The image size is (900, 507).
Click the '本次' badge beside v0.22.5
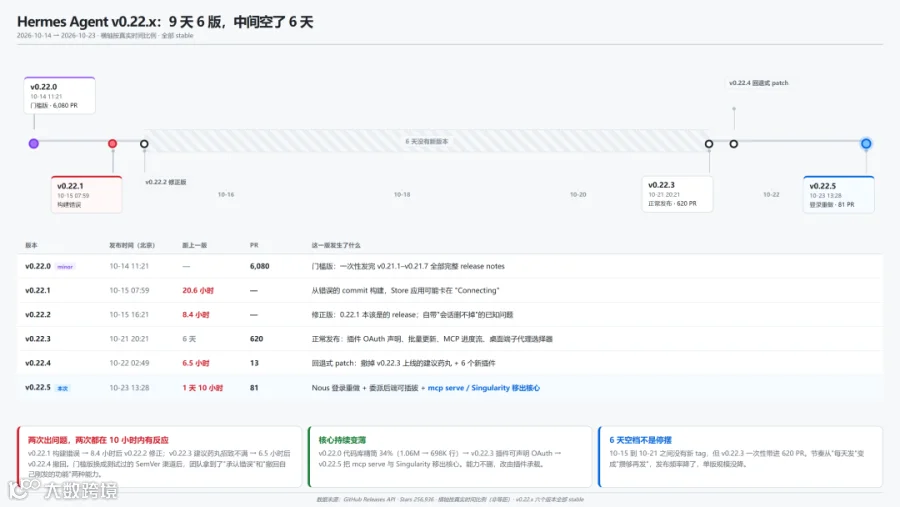(x=63, y=388)
